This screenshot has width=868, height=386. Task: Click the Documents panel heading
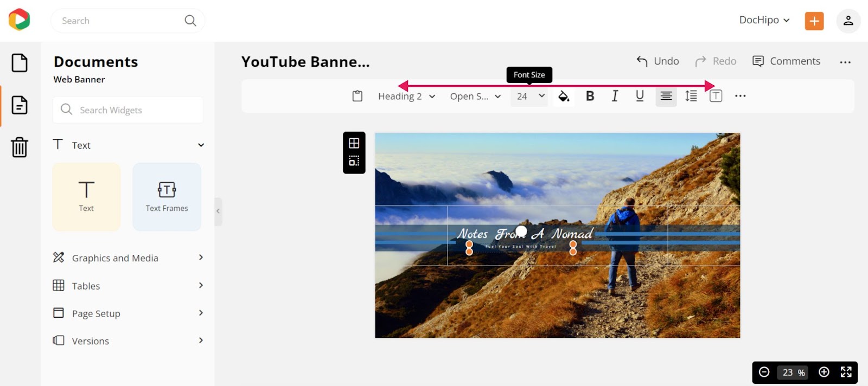pyautogui.click(x=96, y=62)
